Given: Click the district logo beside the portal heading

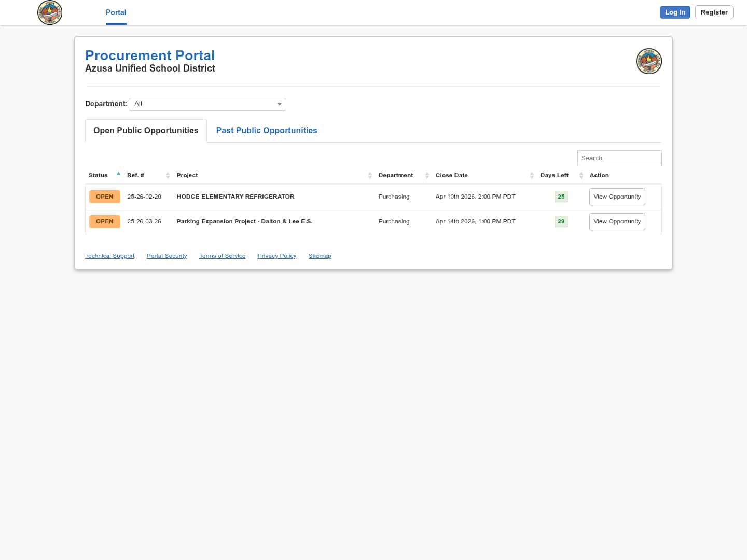Looking at the screenshot, I should tap(648, 61).
